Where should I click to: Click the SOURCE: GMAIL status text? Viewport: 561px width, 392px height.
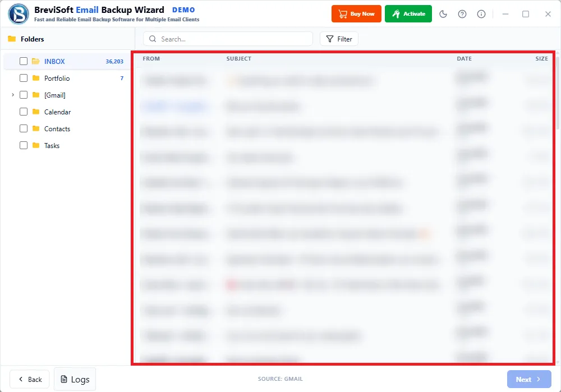(x=280, y=379)
